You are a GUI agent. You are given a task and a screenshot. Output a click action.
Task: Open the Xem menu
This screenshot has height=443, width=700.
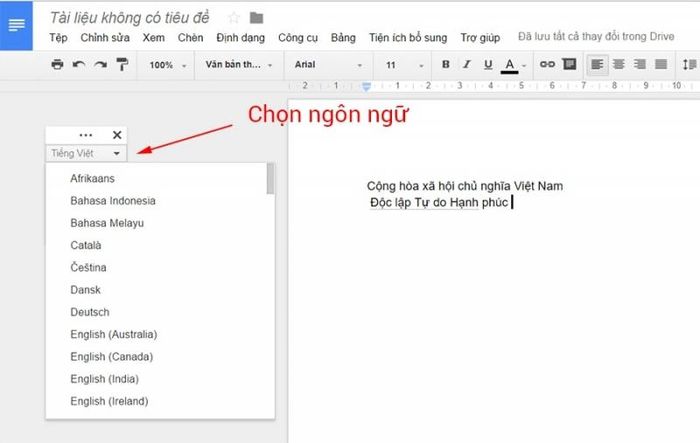[x=154, y=38]
